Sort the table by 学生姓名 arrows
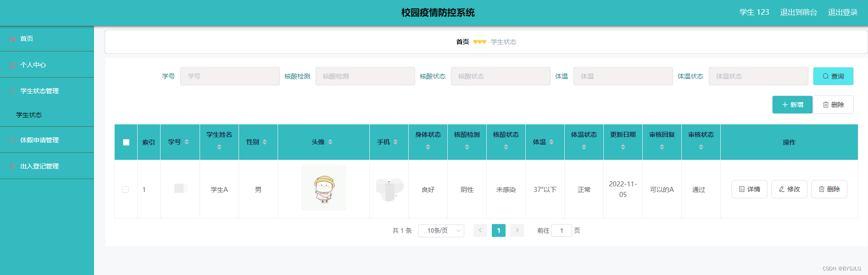The image size is (868, 275). (x=219, y=147)
